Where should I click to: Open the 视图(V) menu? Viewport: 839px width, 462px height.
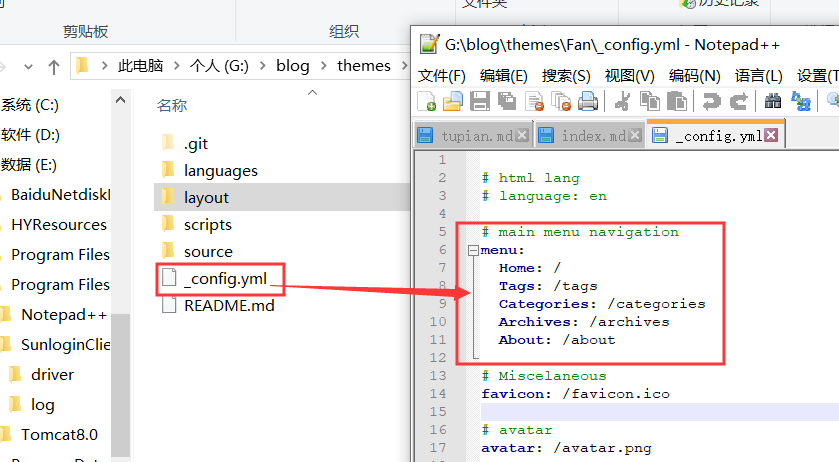pos(629,75)
